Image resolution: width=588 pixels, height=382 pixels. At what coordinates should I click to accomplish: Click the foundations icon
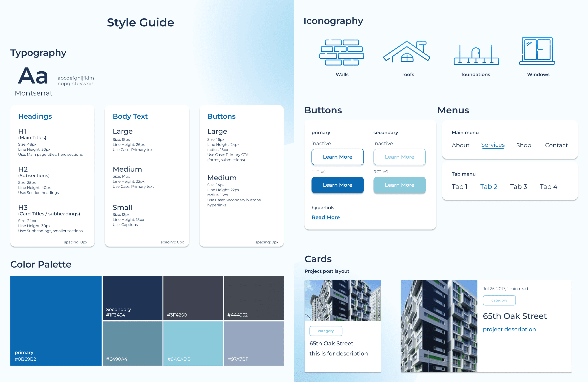coord(476,55)
